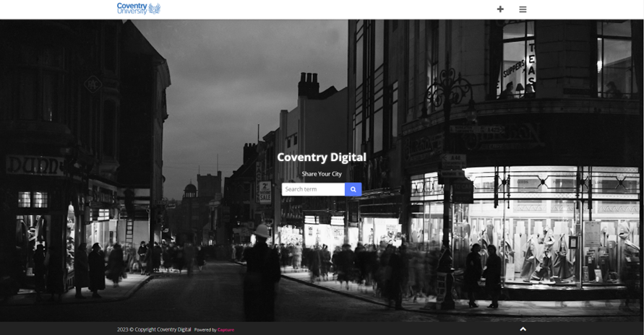Click the chimney stack atop the central building
This screenshot has width=644, height=335.
309,84
